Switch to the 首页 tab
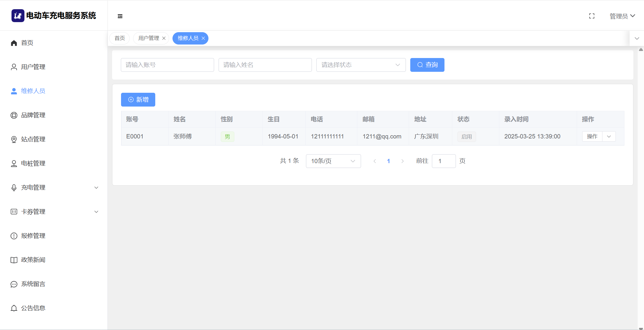 [x=120, y=38]
